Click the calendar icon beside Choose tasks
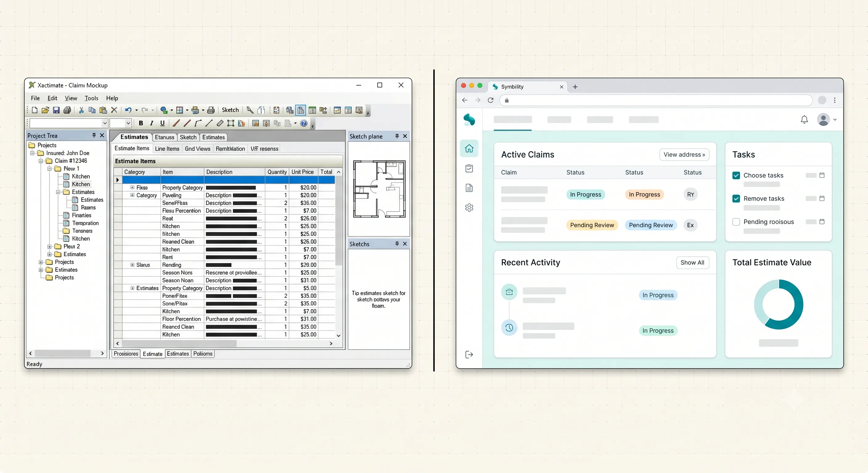The height and width of the screenshot is (473, 868). [x=822, y=176]
